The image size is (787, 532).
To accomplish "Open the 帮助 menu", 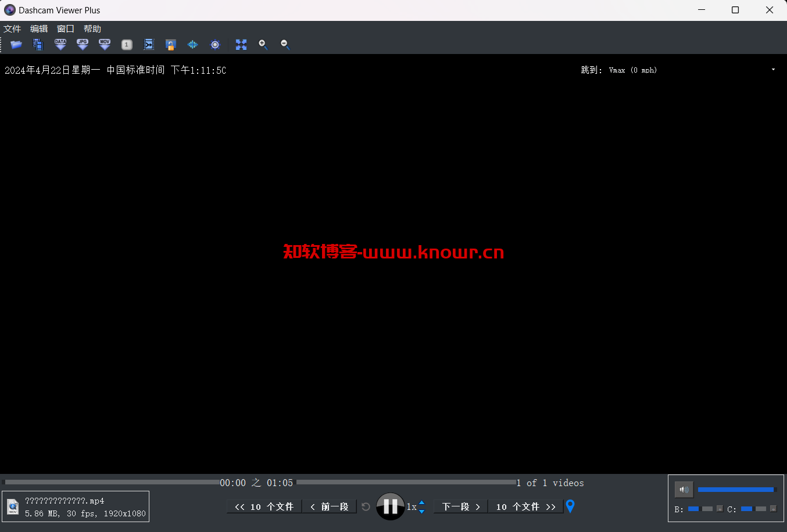I will point(92,29).
